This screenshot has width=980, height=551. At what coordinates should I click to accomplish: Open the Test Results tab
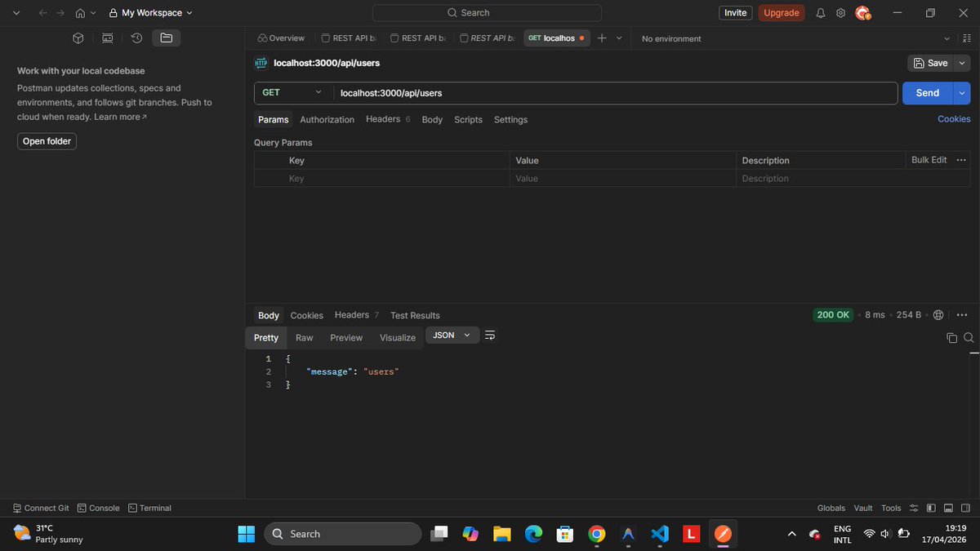[415, 315]
